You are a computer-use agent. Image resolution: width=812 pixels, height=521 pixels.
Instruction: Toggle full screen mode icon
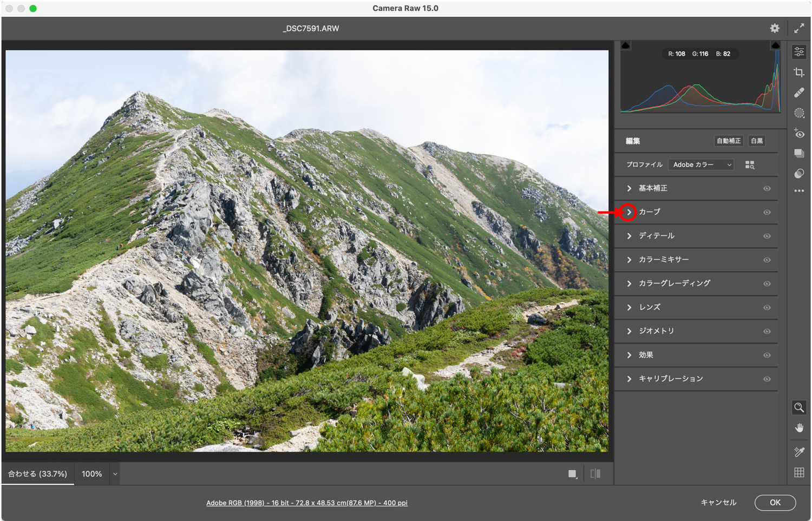coord(799,28)
